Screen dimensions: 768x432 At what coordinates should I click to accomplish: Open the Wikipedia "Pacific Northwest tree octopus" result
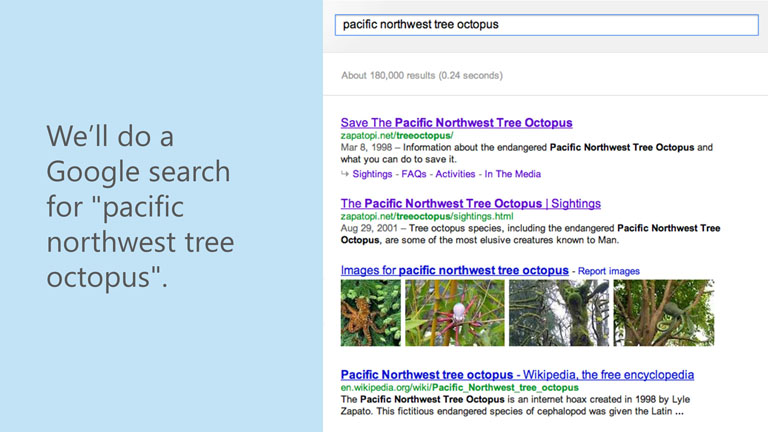click(517, 375)
